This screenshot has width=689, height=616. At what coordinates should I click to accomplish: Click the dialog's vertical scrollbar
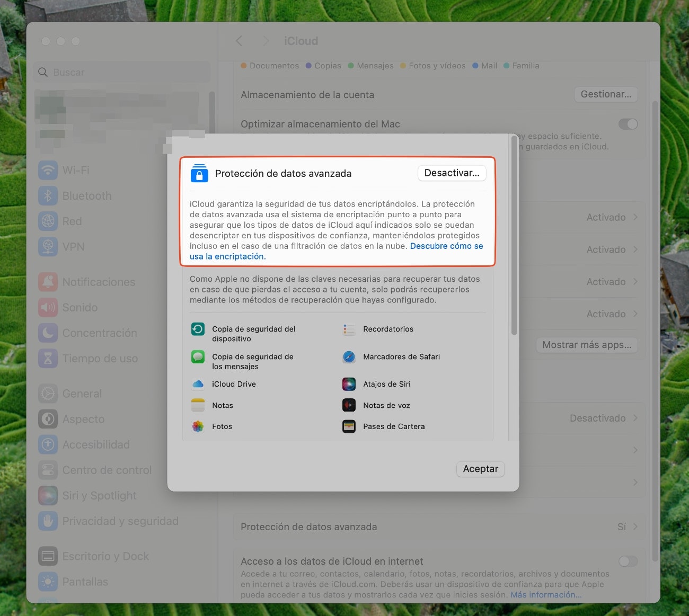coord(514,236)
